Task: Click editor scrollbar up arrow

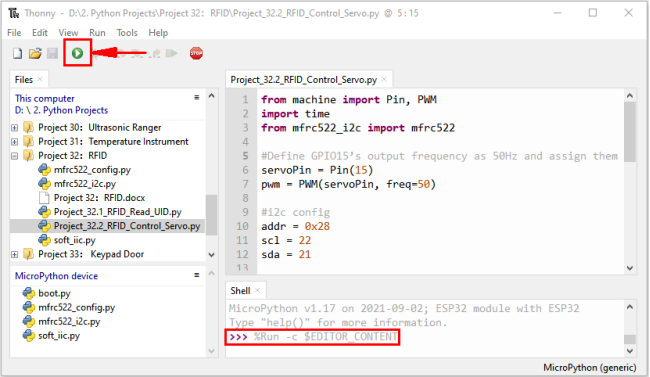Action: click(630, 96)
